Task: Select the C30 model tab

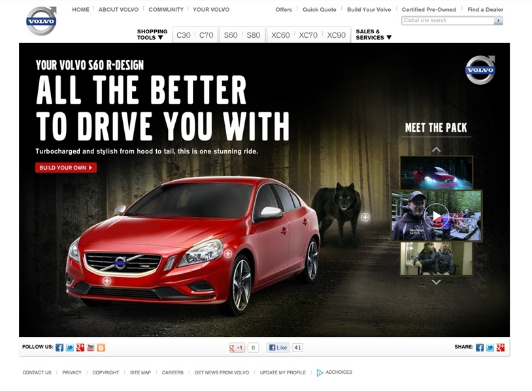Action: pyautogui.click(x=184, y=35)
